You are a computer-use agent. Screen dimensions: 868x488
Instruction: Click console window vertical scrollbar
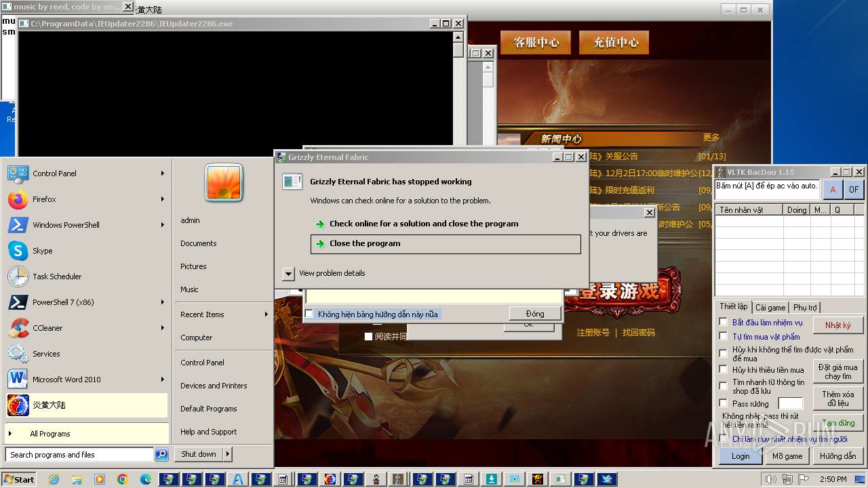[458, 87]
